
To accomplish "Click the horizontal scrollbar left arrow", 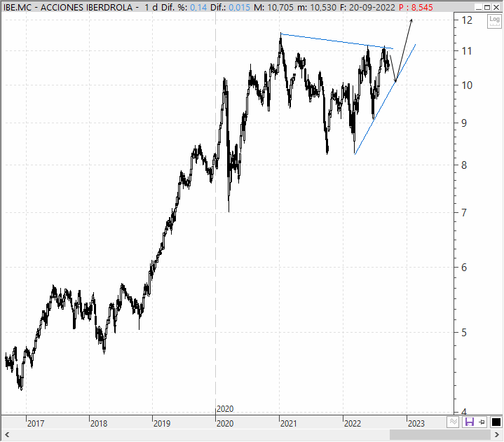I will pos(7,435).
